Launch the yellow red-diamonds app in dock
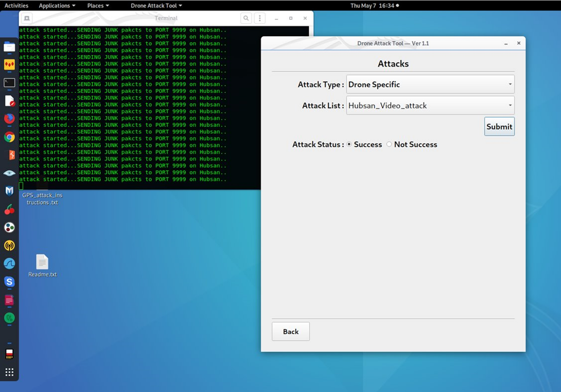Image resolution: width=561 pixels, height=392 pixels. click(x=9, y=65)
